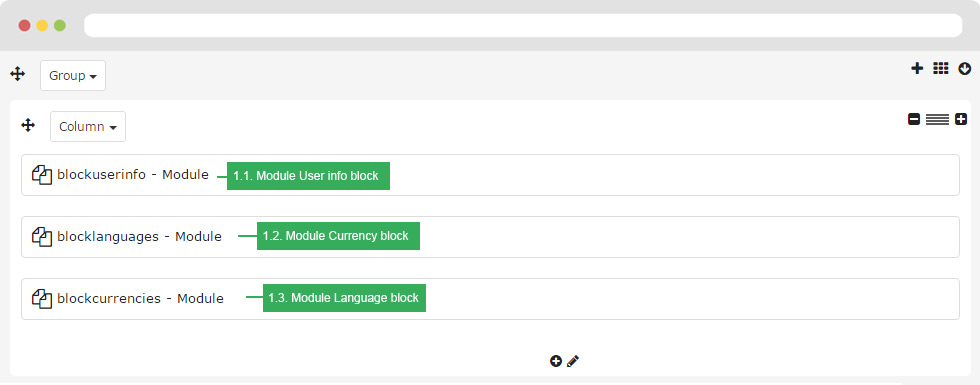Screen dimensions: 980x385
Task: Click the browser address bar
Action: point(523,26)
